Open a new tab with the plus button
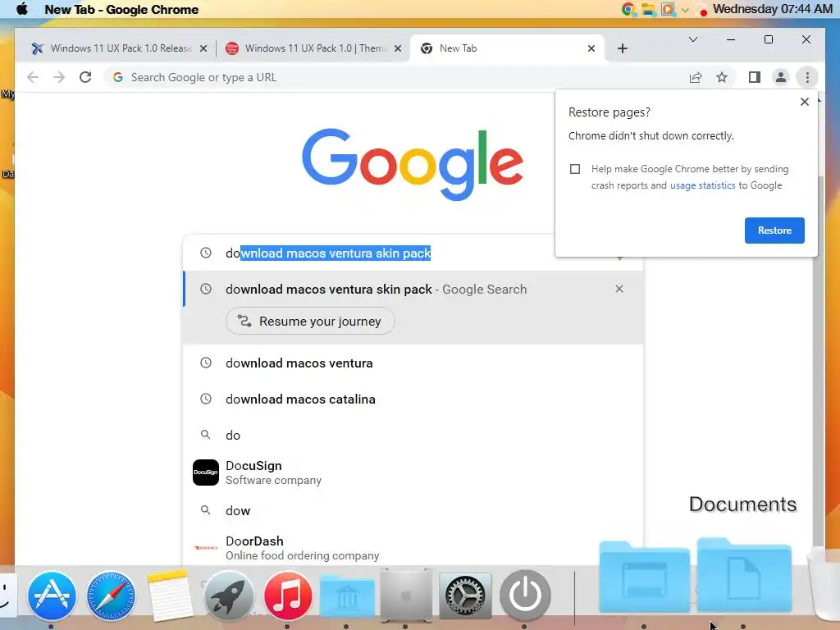This screenshot has height=630, width=840. click(x=622, y=48)
